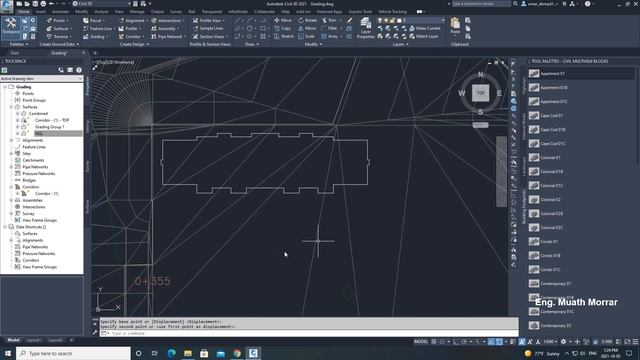
Task: Click Customization menu icon in status bar
Action: pyautogui.click(x=635, y=342)
